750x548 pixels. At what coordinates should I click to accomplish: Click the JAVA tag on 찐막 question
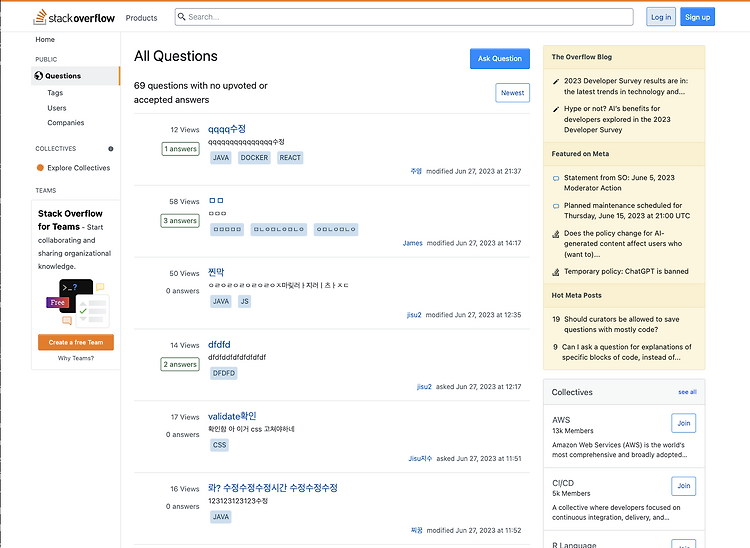221,302
